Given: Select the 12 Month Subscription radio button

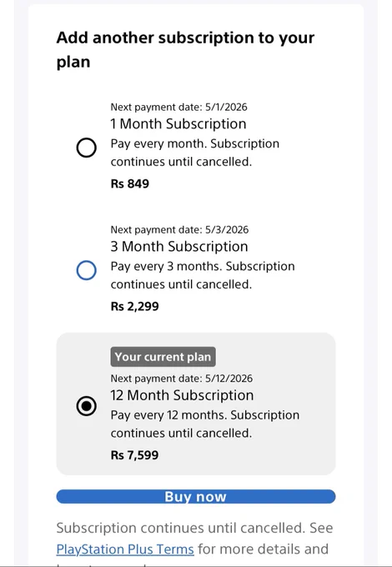Looking at the screenshot, I should pos(87,406).
